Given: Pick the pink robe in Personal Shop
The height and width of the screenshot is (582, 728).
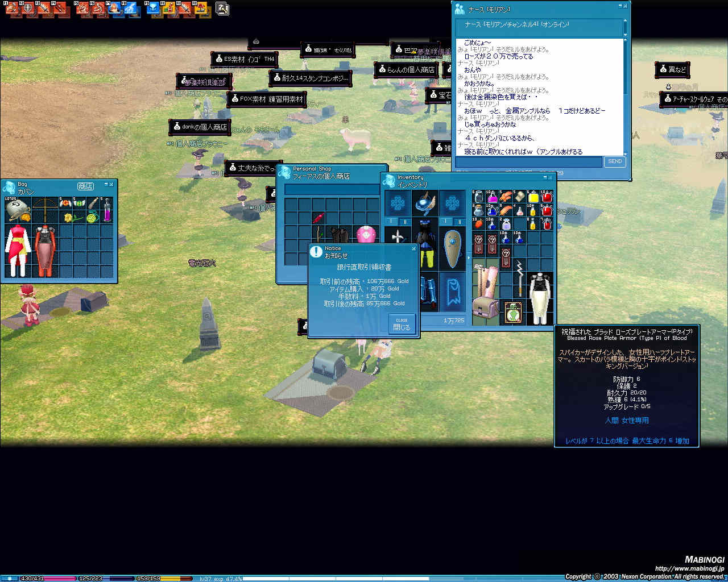Looking at the screenshot, I should coord(367,234).
